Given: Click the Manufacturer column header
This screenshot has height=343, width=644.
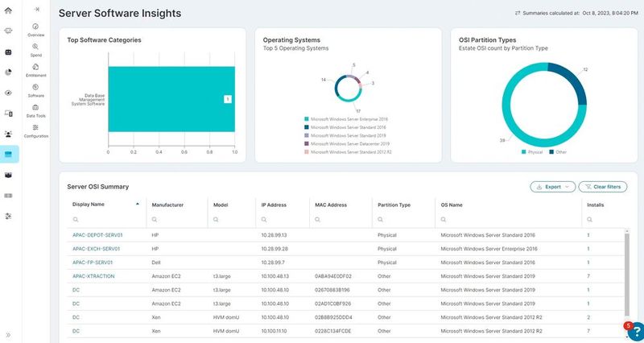Looking at the screenshot, I should pyautogui.click(x=167, y=205).
